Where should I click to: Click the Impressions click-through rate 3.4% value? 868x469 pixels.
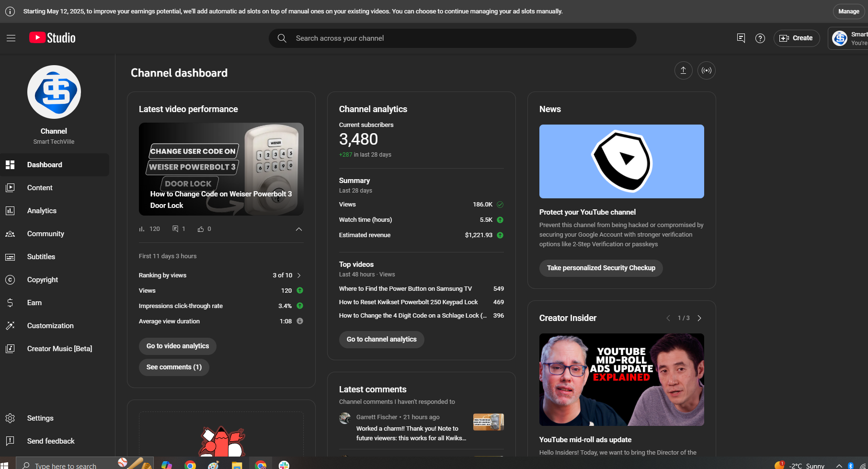coord(285,306)
